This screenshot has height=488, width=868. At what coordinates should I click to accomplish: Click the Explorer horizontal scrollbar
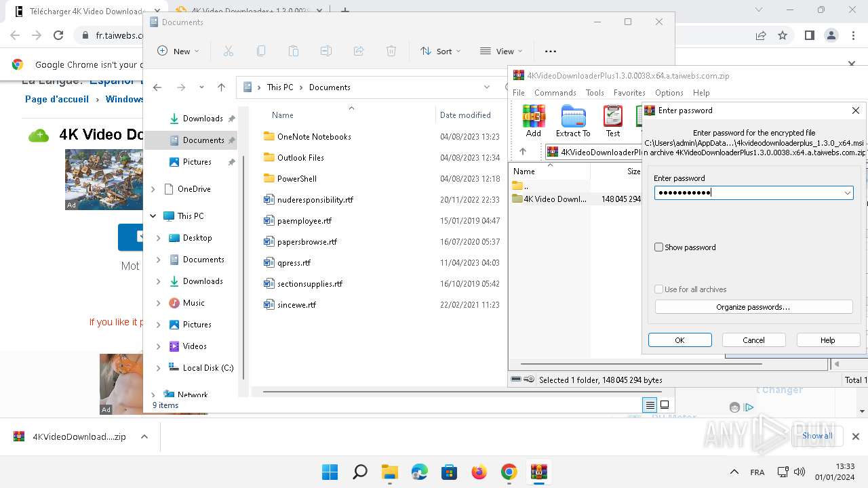tap(380, 392)
